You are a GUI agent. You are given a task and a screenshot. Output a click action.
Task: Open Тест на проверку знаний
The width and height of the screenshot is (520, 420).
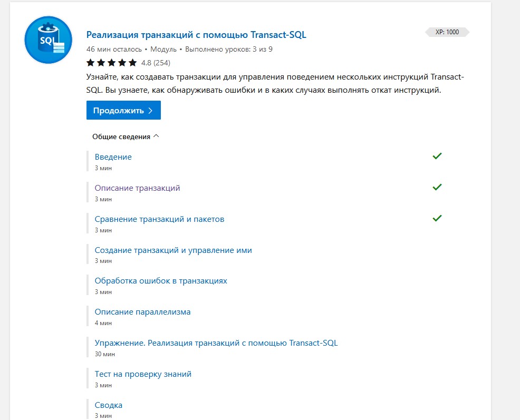coord(143,374)
